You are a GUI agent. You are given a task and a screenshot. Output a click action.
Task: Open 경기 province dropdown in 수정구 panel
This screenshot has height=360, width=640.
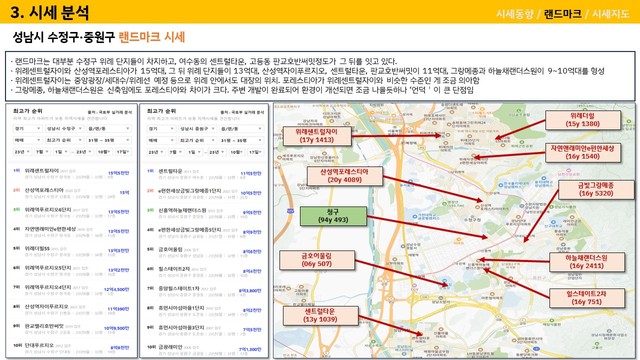[27, 129]
